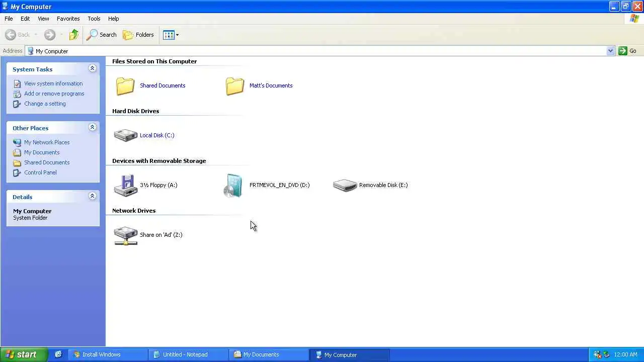Toggle the Folders pane button

click(138, 35)
